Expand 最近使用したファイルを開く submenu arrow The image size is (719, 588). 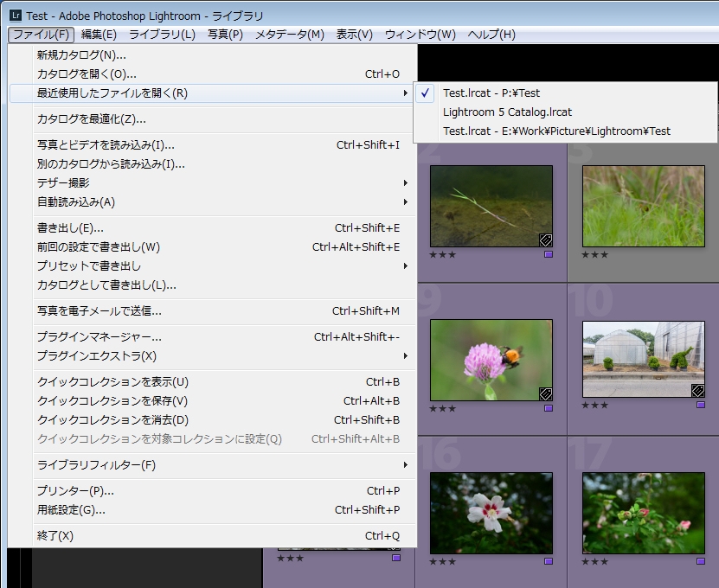(x=405, y=93)
